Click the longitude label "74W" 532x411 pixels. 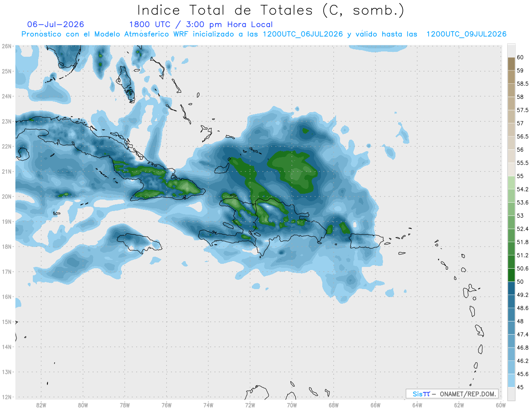pos(208,405)
